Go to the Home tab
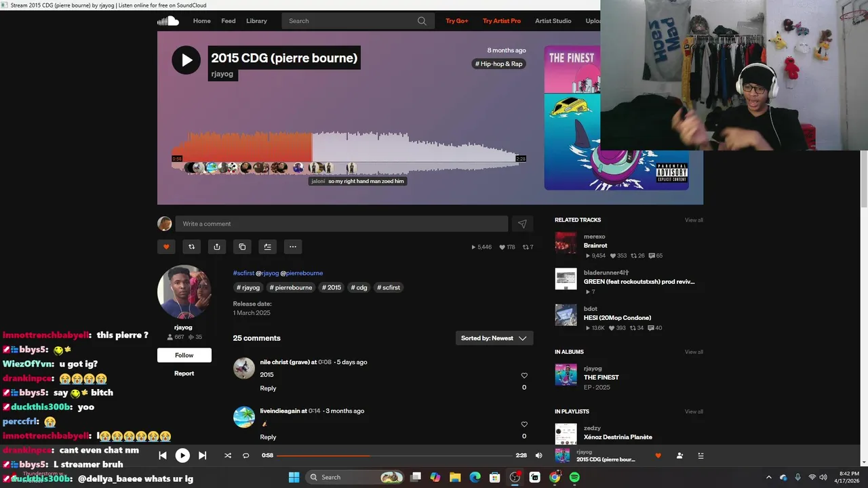Viewport: 868px width, 488px height. (201, 21)
